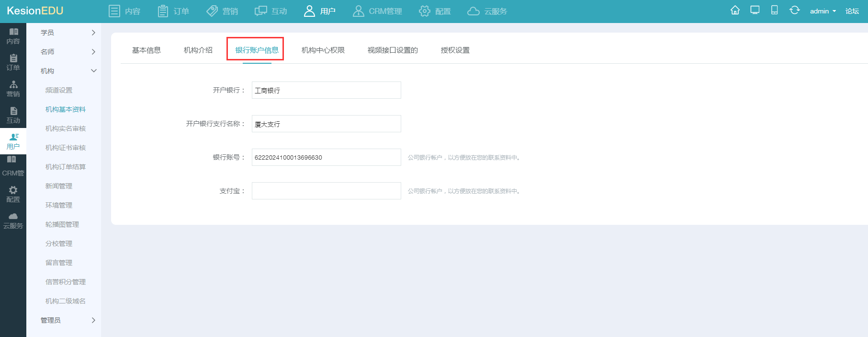Go to home via house icon

click(x=735, y=10)
